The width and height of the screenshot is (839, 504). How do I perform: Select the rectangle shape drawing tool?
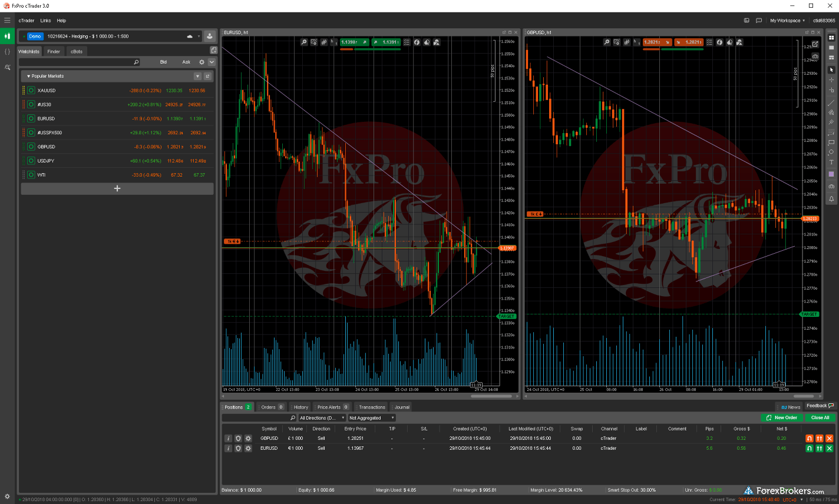[x=831, y=142]
